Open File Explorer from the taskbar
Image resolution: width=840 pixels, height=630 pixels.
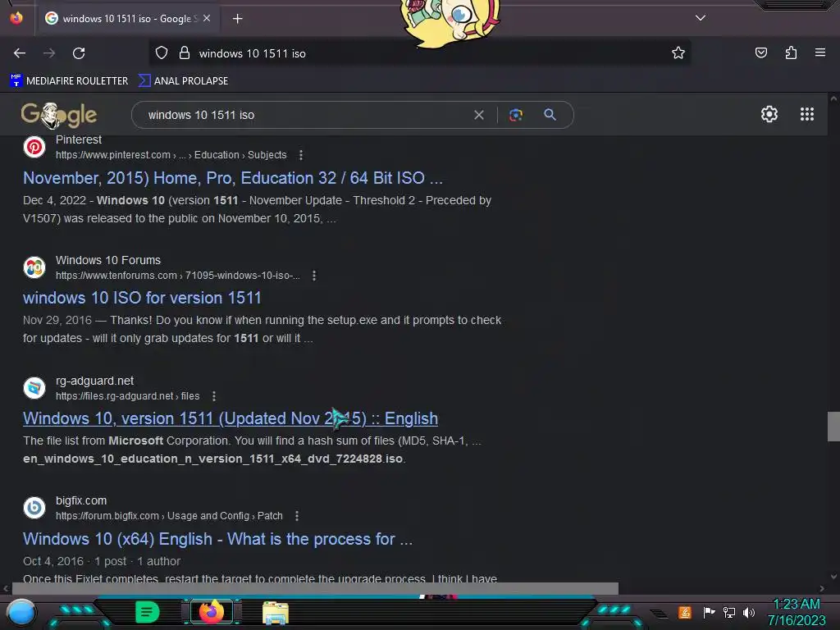coord(276,613)
